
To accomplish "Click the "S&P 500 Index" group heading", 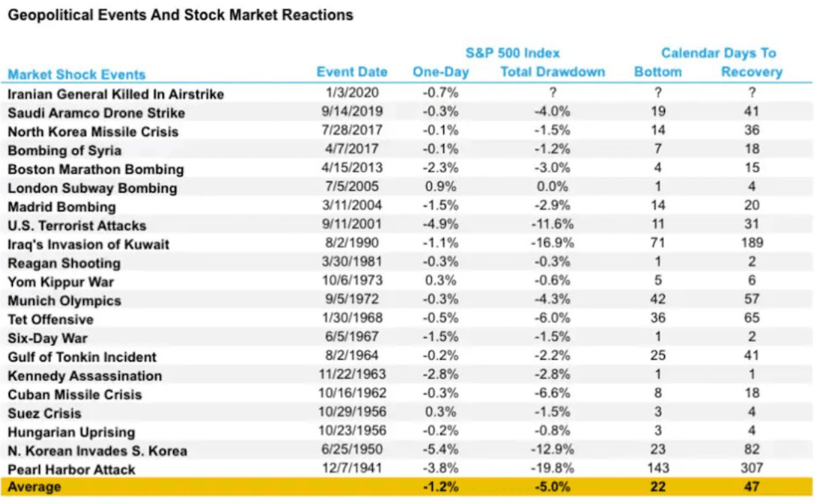I will pyautogui.click(x=512, y=53).
